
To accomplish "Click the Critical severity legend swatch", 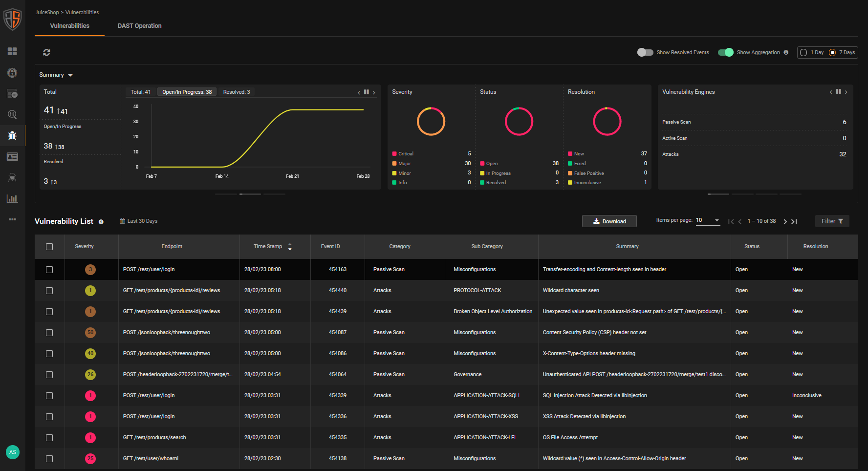I will (x=394, y=154).
